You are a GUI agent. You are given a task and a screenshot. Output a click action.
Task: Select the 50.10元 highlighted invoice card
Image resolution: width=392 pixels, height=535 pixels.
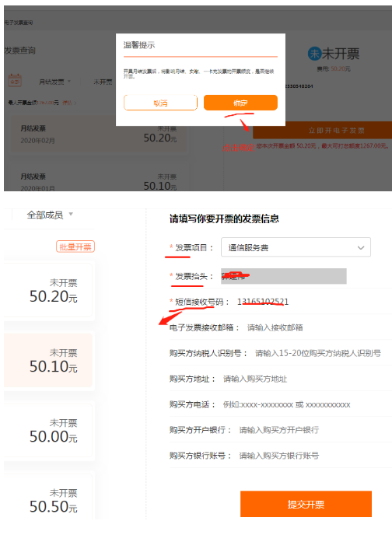point(48,360)
